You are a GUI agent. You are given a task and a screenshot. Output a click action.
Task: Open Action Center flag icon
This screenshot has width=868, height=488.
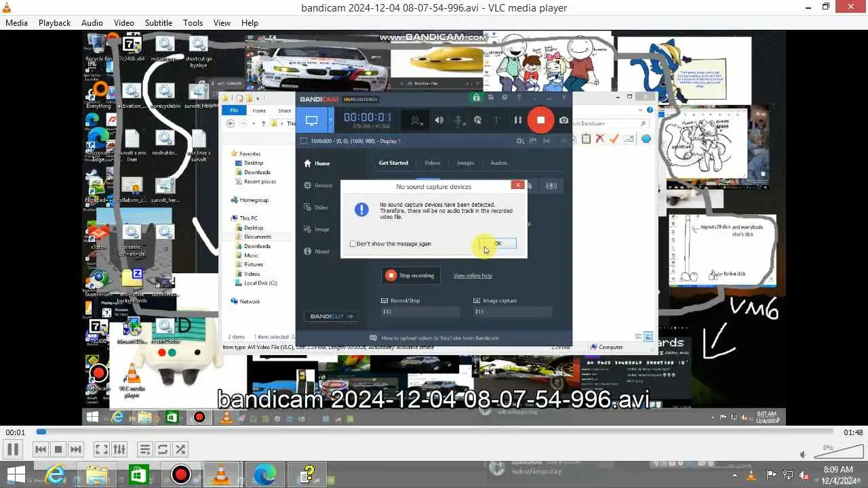tap(771, 475)
